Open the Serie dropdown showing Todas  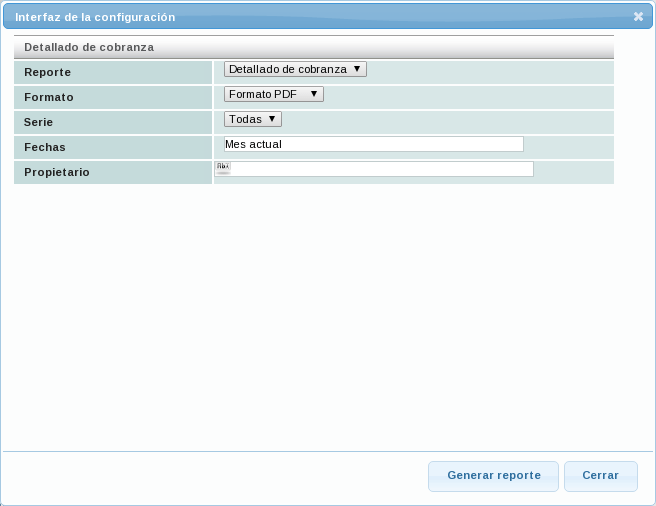point(252,119)
